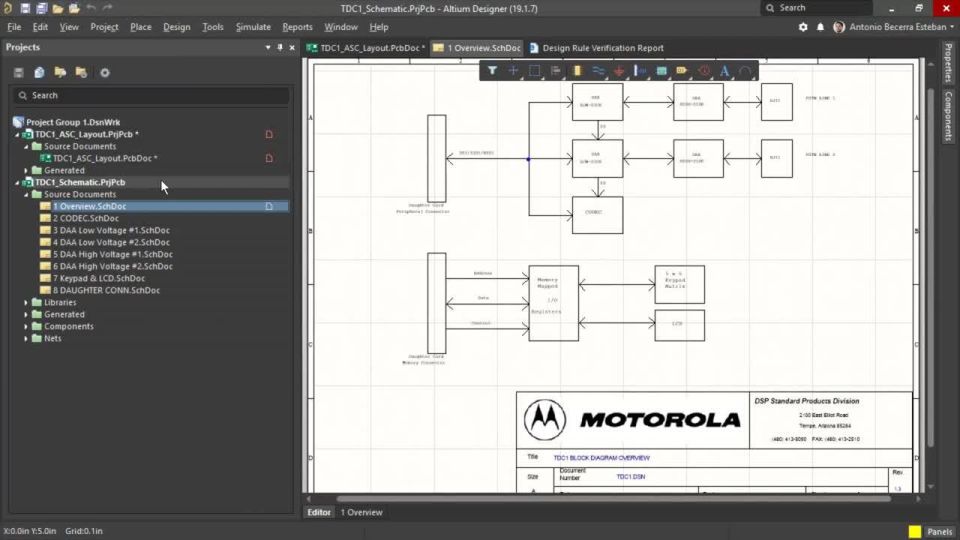The height and width of the screenshot is (540, 960).
Task: Switch to TDC1_ASC_Layout.PcbDoc tab
Action: pos(366,48)
